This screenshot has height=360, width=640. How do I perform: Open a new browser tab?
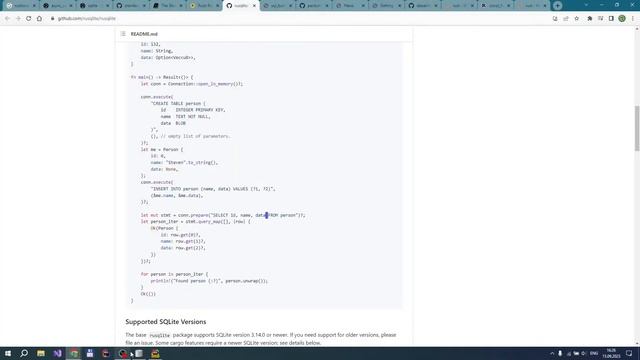click(558, 6)
